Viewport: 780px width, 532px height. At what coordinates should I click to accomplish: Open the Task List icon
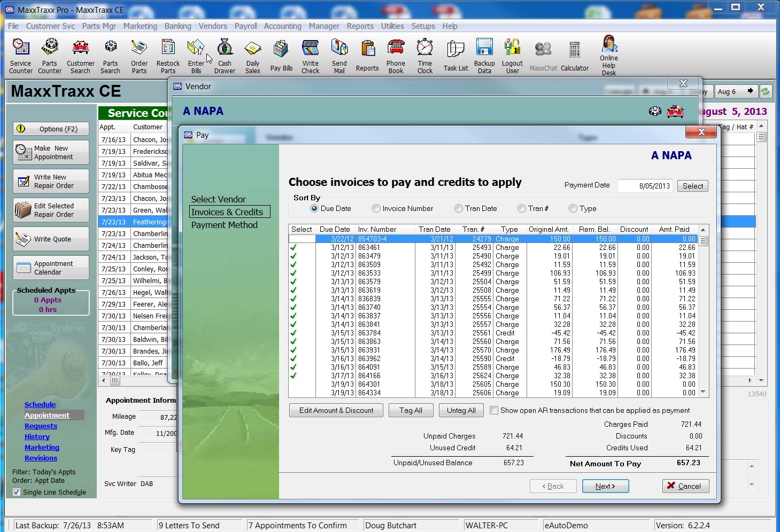(455, 56)
